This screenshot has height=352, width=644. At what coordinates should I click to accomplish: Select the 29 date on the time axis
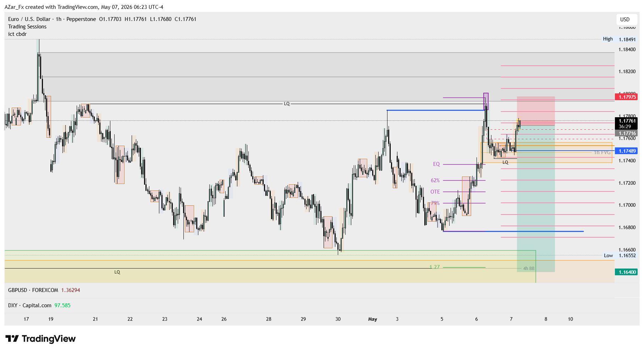pos(303,319)
